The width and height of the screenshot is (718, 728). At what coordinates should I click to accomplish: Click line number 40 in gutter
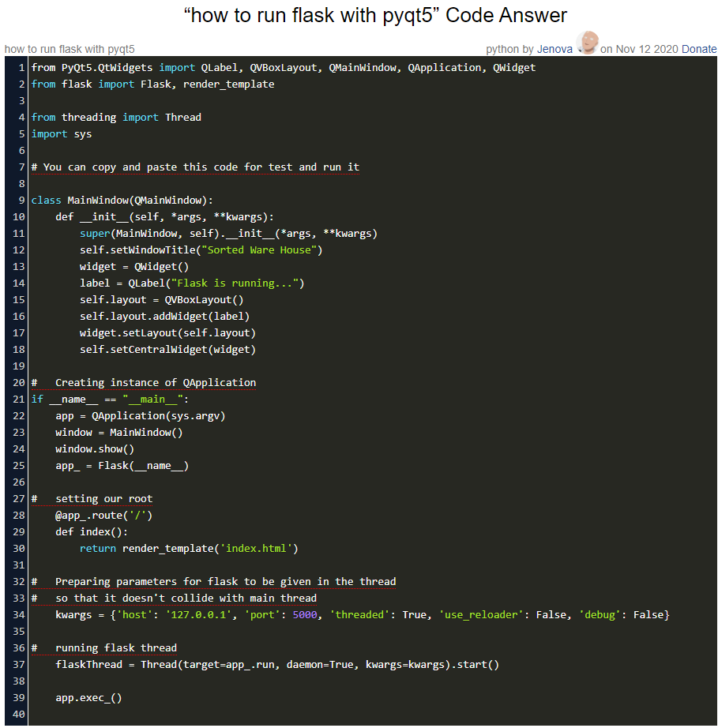(19, 715)
